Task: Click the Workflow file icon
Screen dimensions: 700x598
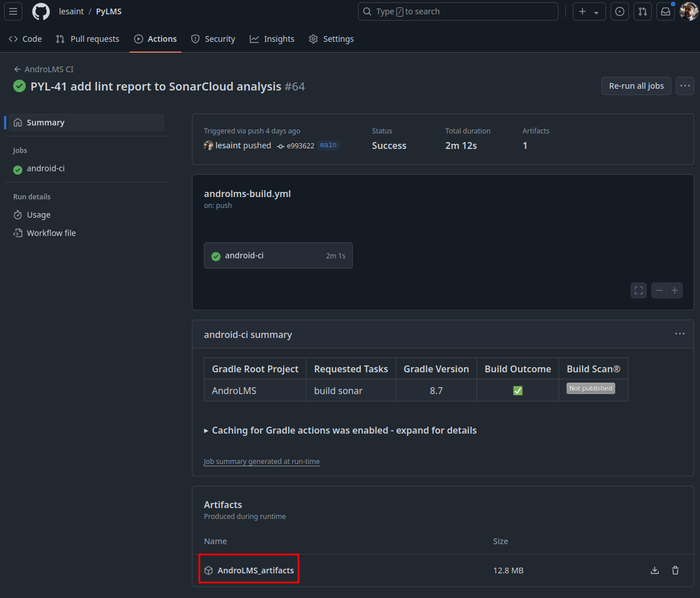Action: click(18, 233)
